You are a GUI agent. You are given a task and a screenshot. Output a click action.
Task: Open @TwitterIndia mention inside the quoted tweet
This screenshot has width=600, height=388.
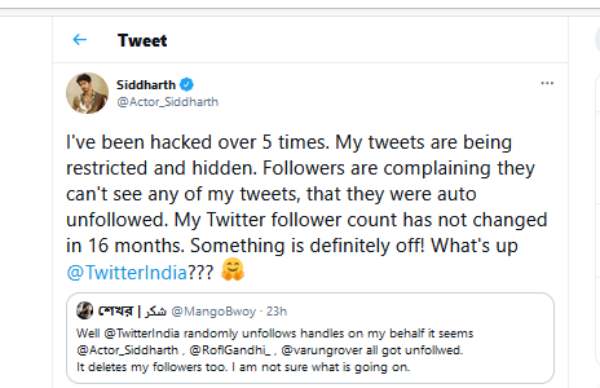142,333
